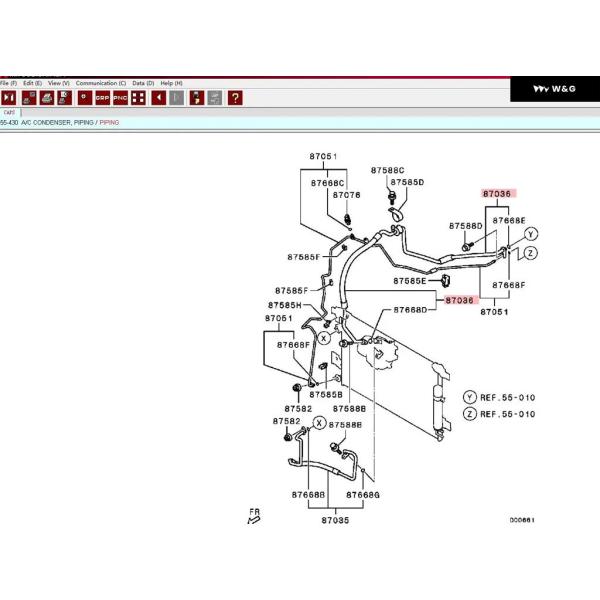
Task: Select part number 87076 in diagram
Action: (346, 196)
